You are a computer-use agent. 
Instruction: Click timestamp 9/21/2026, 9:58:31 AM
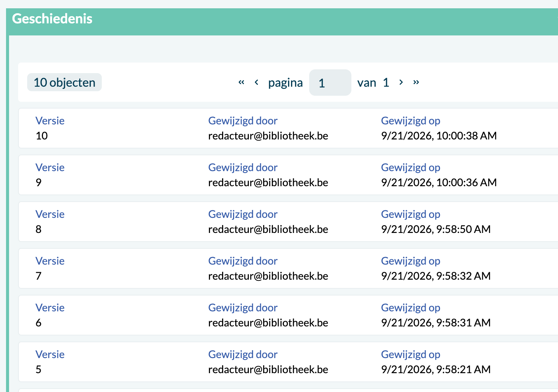pyautogui.click(x=436, y=323)
